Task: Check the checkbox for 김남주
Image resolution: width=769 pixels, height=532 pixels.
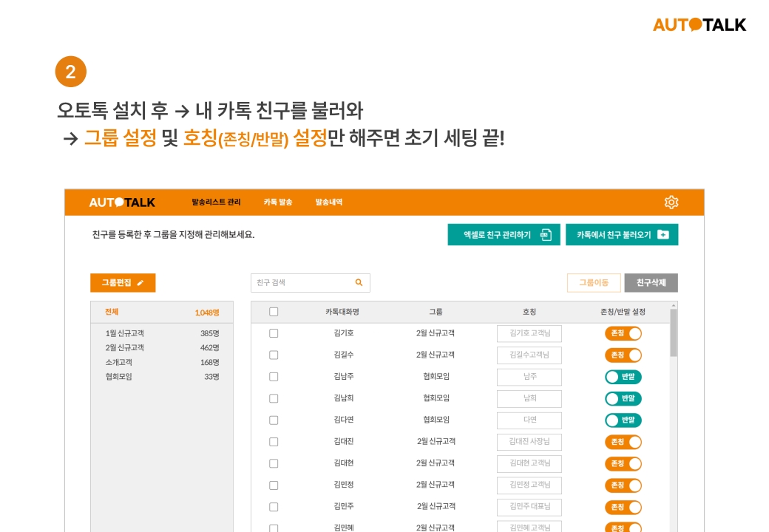Action: click(274, 377)
